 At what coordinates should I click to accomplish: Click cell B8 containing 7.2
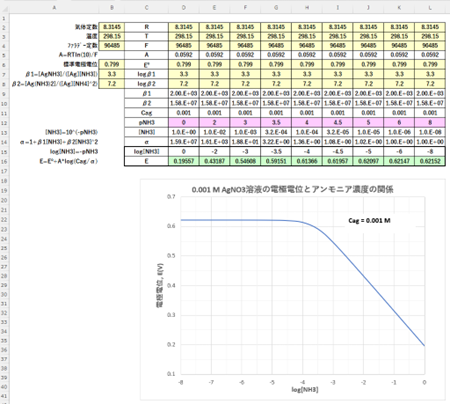pos(112,84)
